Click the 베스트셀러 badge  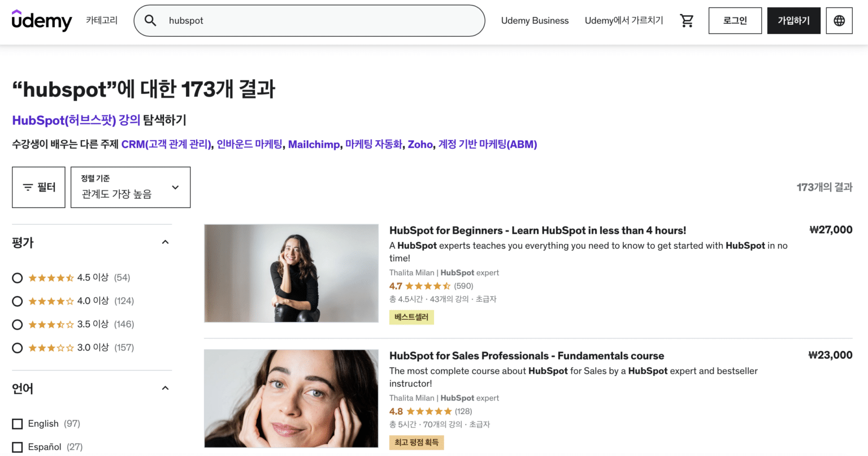point(411,318)
